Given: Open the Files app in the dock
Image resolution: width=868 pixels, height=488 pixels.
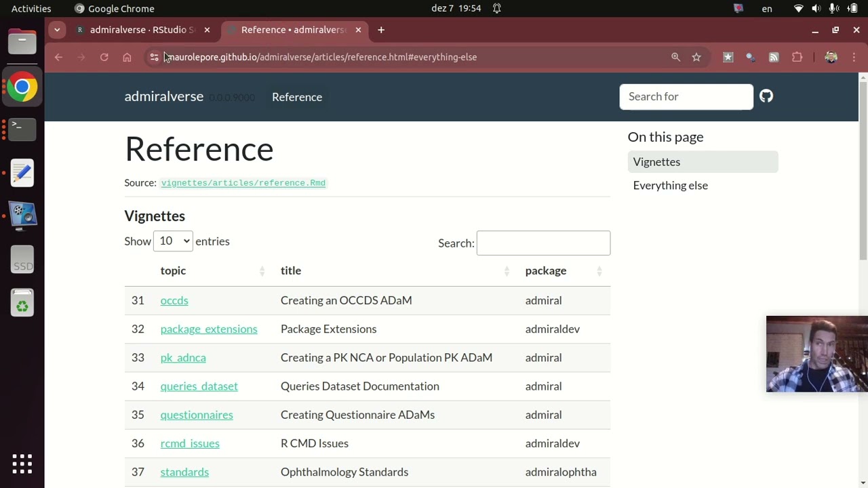Looking at the screenshot, I should 22,42.
